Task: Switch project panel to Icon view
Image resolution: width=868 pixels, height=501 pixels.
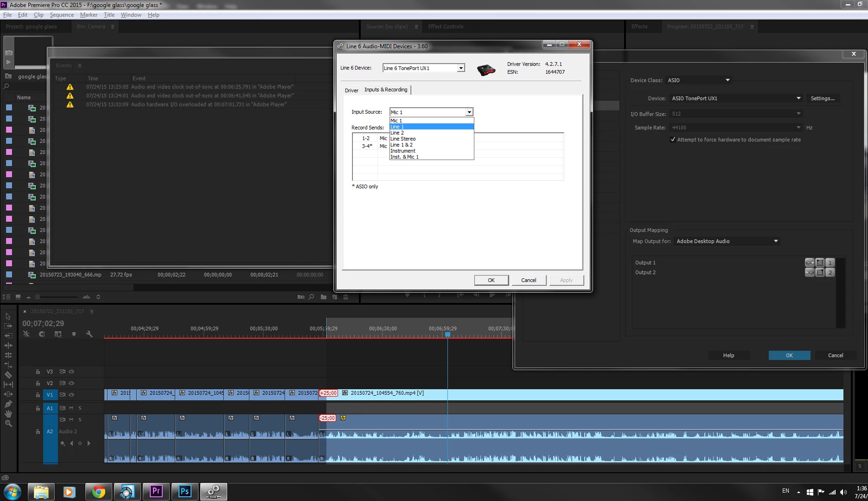Action: point(18,297)
